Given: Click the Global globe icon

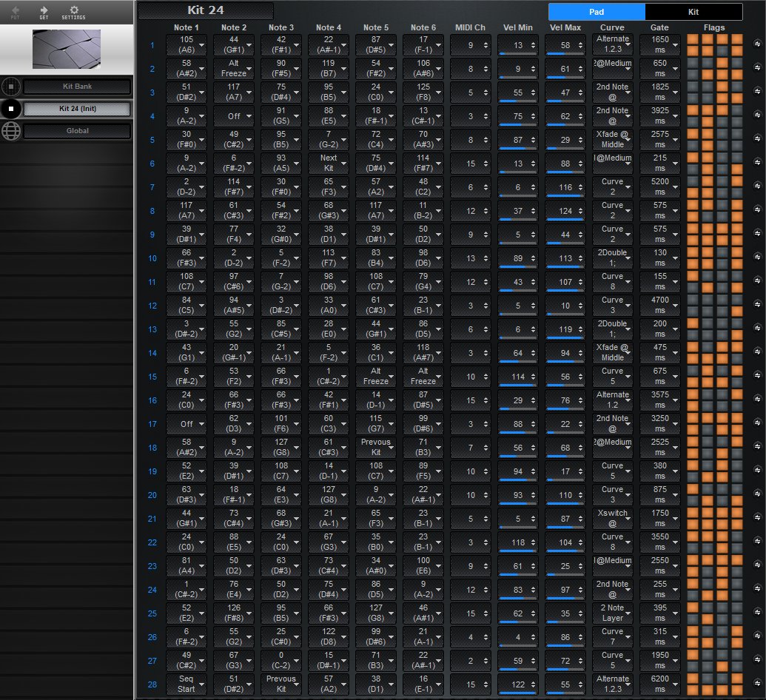Looking at the screenshot, I should (x=11, y=131).
